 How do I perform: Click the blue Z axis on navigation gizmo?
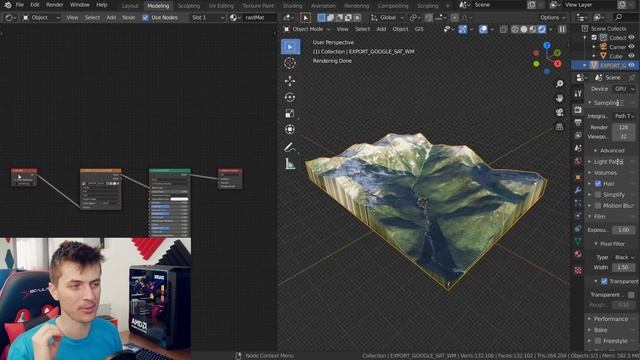[x=547, y=45]
